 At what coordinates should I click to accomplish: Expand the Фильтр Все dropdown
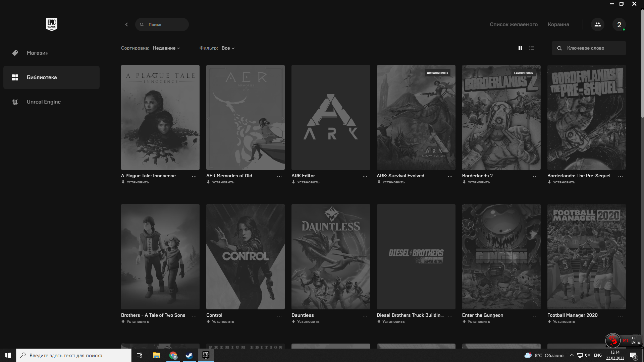point(228,48)
